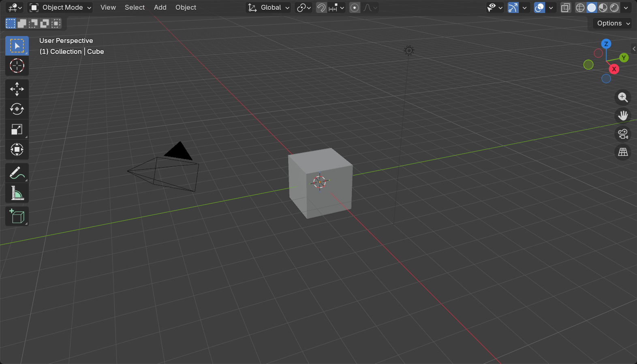Screen dimensions: 637x364
Task: Click the Y axis on navigation gizmo
Action: 624,58
